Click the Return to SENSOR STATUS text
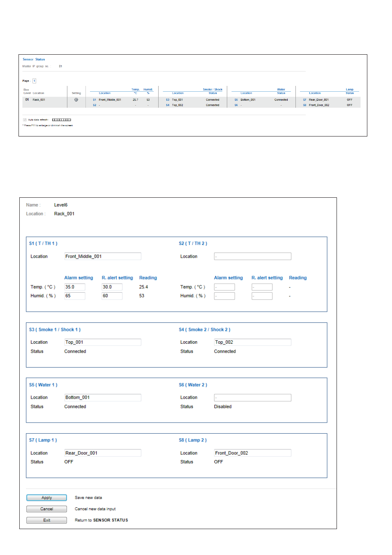 [x=101, y=520]
